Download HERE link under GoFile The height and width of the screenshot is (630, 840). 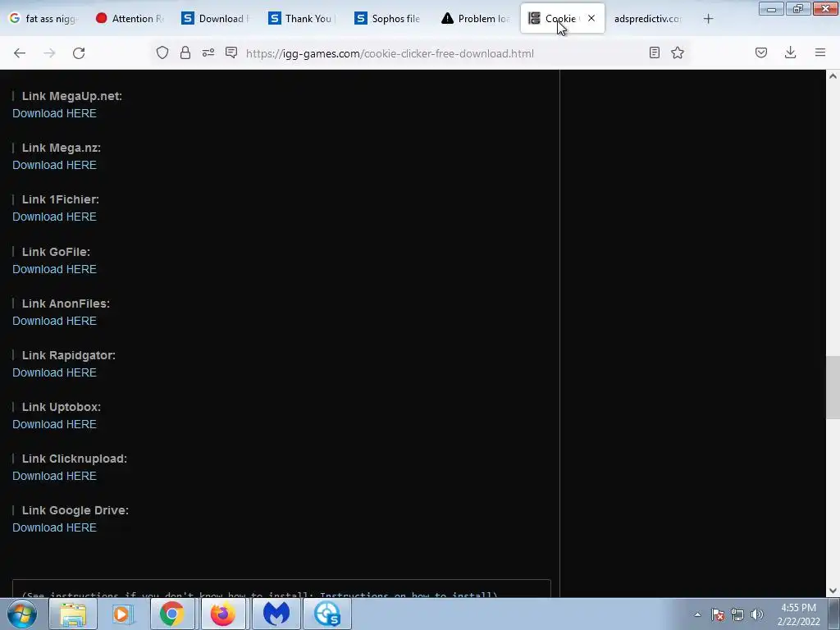(55, 269)
